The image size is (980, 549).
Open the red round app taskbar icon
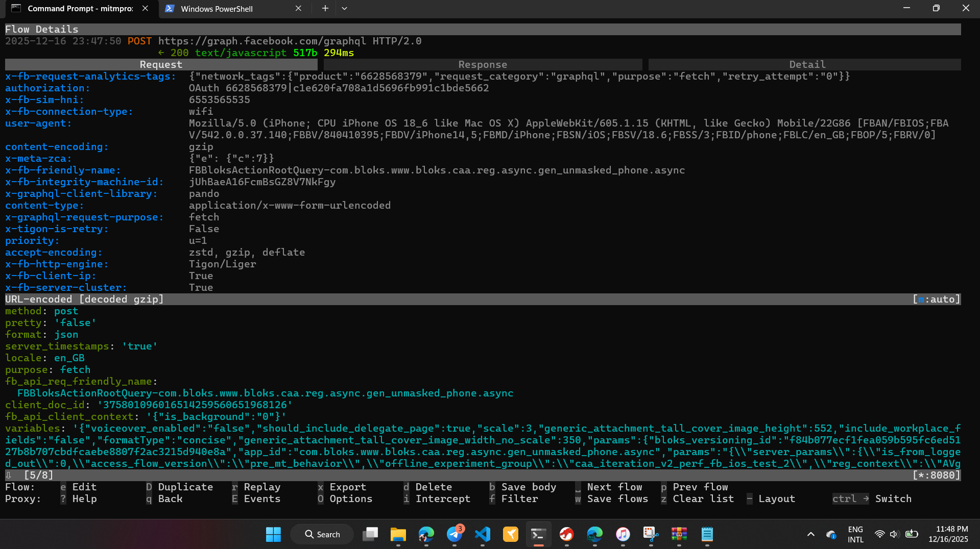click(x=567, y=534)
